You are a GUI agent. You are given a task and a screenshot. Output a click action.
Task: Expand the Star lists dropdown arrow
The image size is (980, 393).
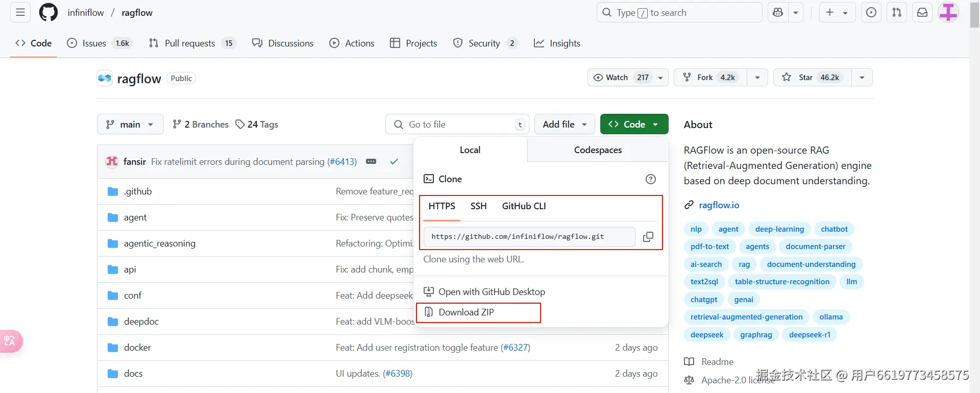pos(862,78)
